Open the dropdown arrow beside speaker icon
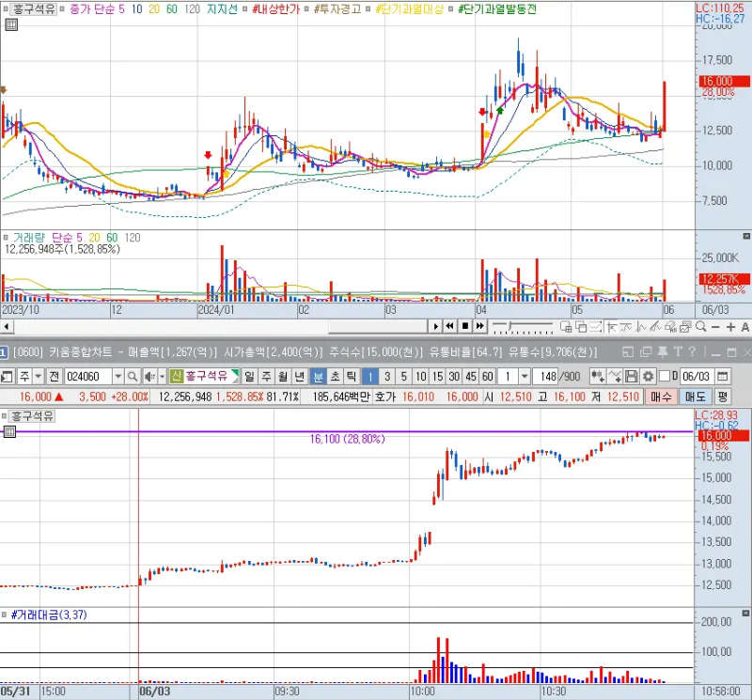 (162, 377)
